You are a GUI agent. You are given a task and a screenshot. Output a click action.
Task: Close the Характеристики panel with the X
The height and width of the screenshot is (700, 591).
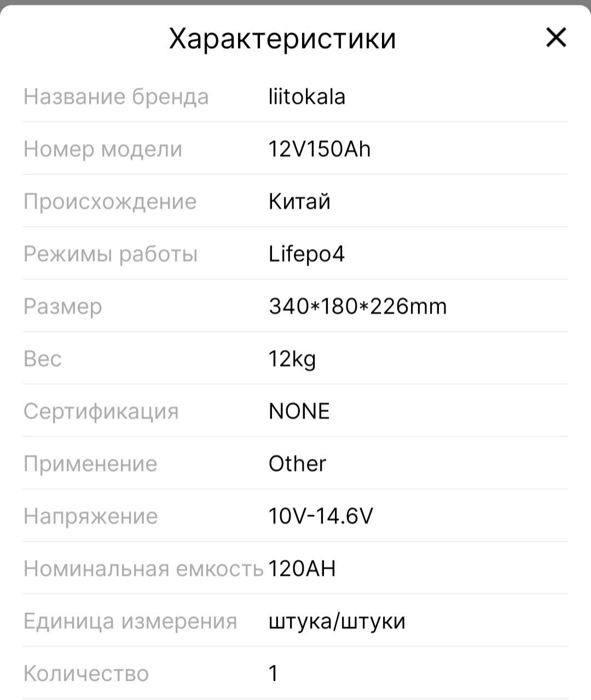(x=556, y=38)
